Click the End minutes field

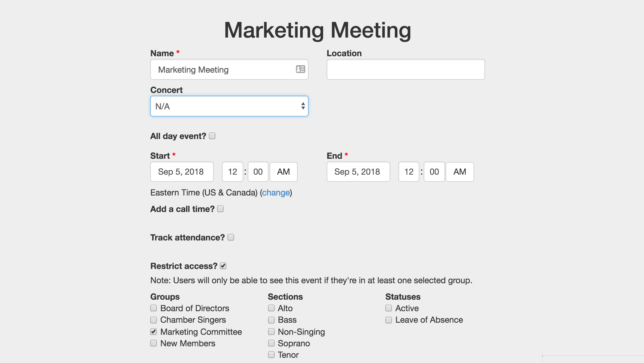434,172
